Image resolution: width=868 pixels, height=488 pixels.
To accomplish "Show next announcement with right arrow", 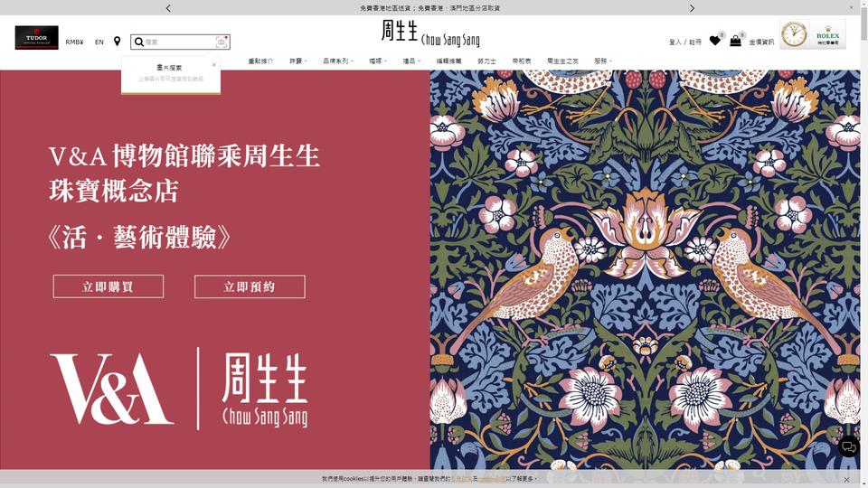I will pos(692,8).
